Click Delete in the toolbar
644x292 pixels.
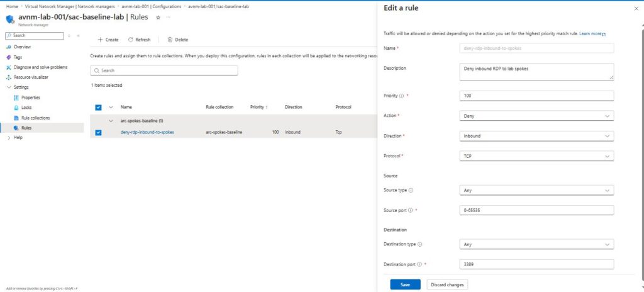178,40
